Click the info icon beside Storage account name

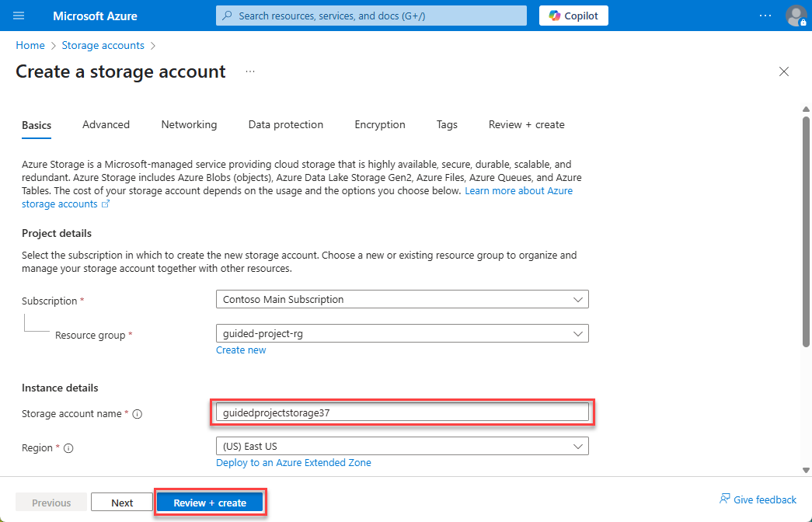pyautogui.click(x=138, y=414)
